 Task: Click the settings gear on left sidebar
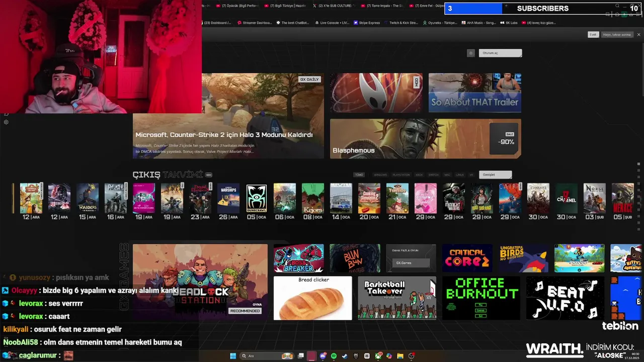click(x=6, y=122)
